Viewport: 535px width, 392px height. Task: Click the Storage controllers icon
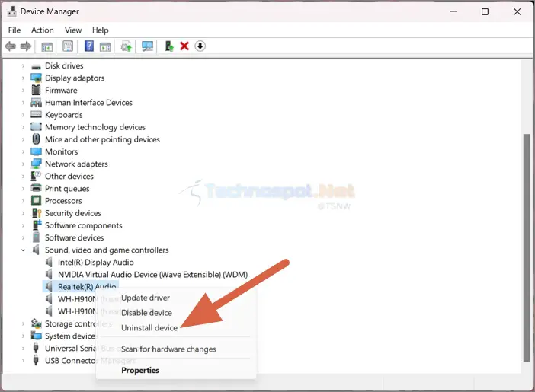pos(36,323)
